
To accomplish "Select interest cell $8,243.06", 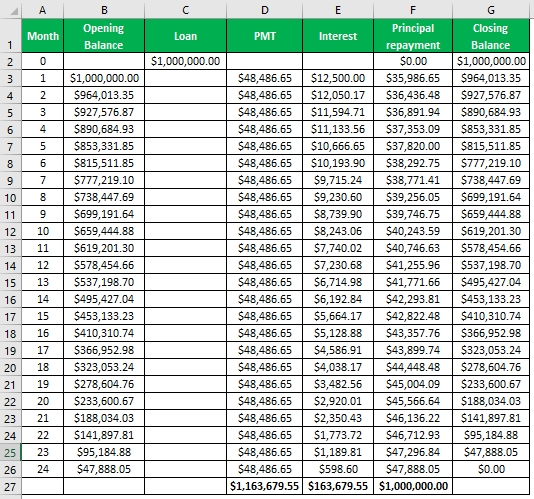I will click(338, 231).
